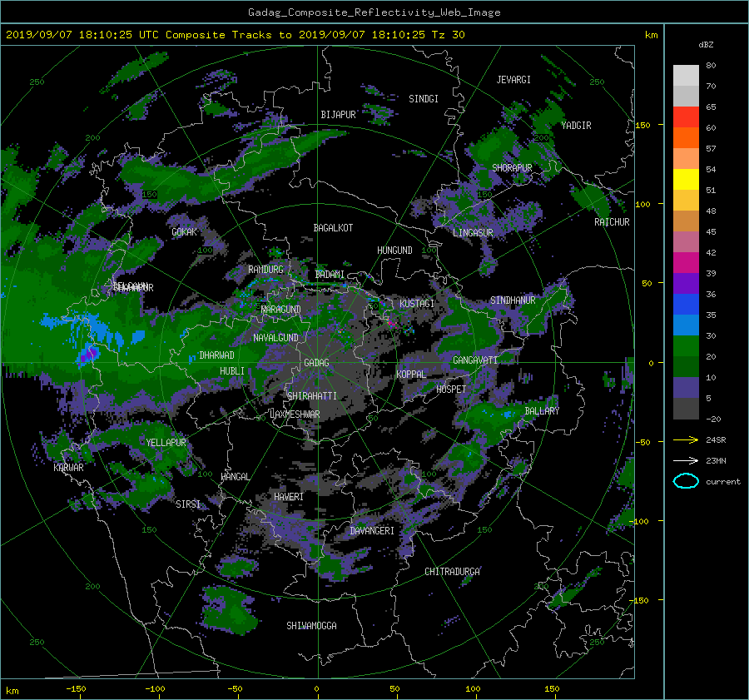Click the RAICHUR city label
The height and width of the screenshot is (700, 749).
click(612, 222)
